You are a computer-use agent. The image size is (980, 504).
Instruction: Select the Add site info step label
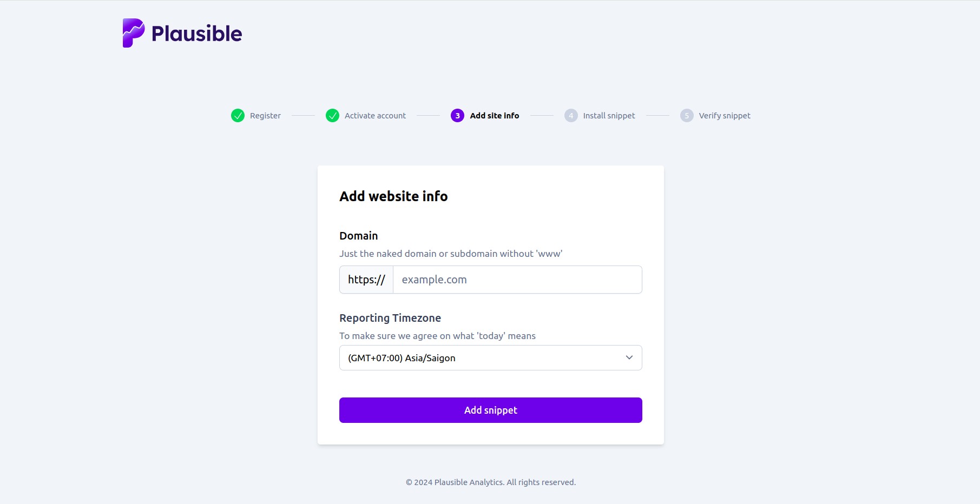coord(495,116)
